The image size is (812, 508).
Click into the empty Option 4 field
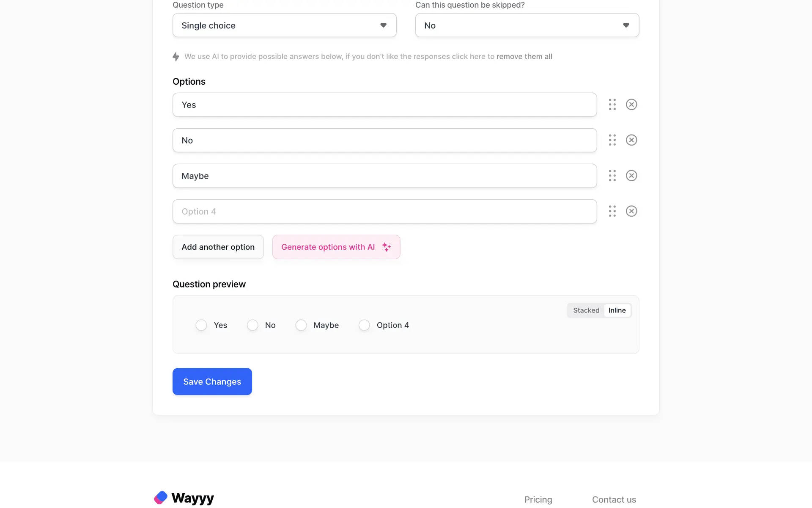click(384, 211)
